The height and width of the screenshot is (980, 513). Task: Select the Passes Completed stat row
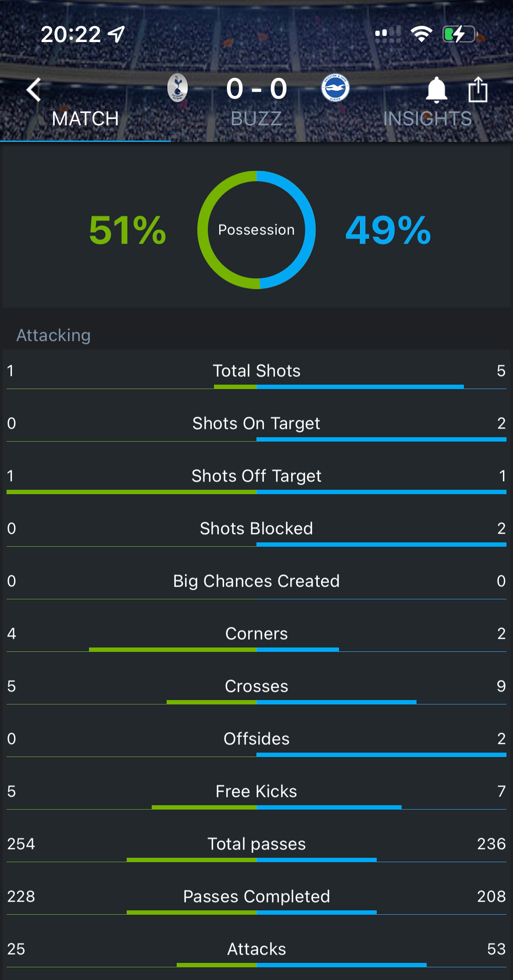[x=256, y=897]
